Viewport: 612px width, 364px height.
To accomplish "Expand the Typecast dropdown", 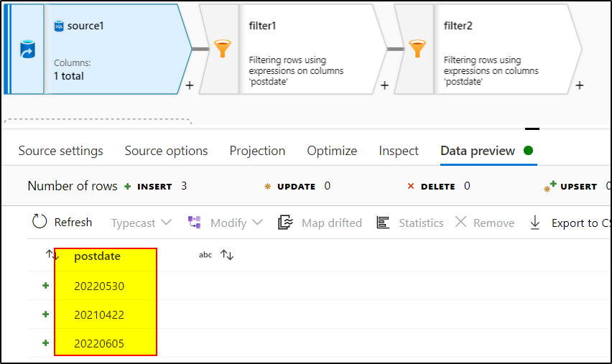I will click(x=141, y=223).
